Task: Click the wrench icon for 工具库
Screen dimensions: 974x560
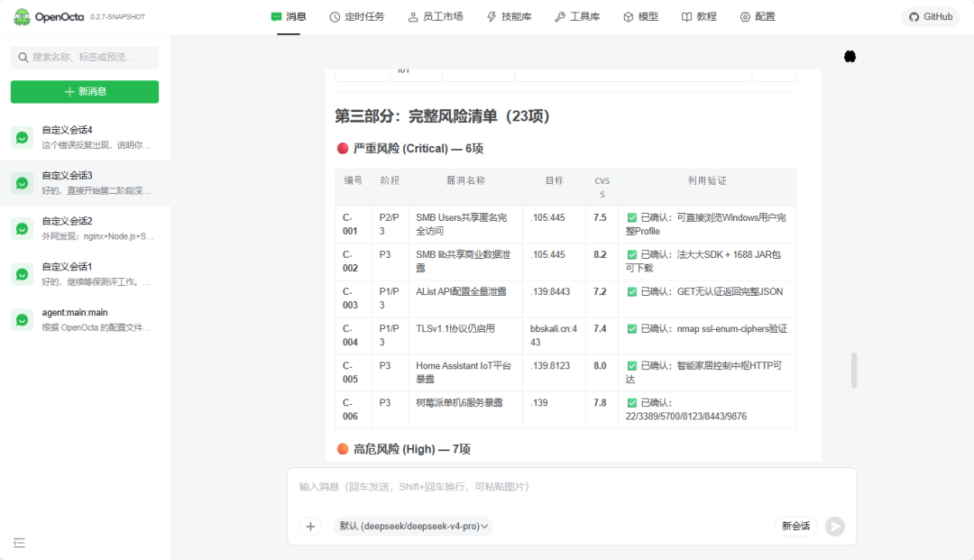Action: coord(560,17)
